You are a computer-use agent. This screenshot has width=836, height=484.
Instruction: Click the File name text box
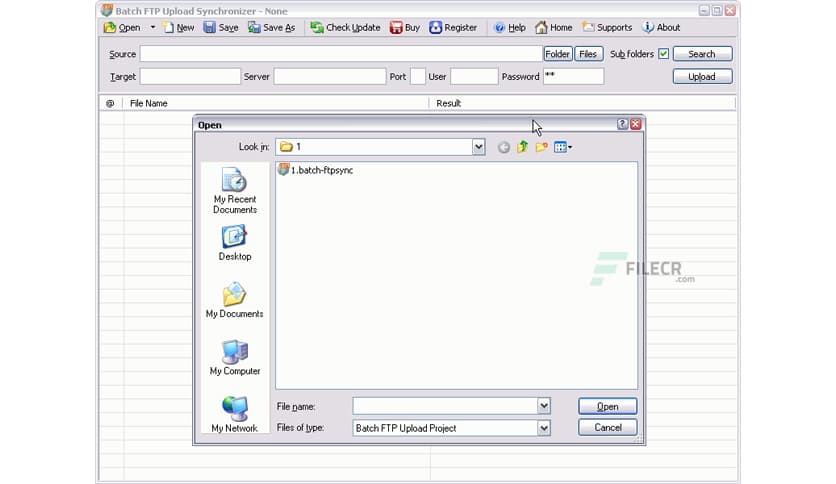(445, 406)
